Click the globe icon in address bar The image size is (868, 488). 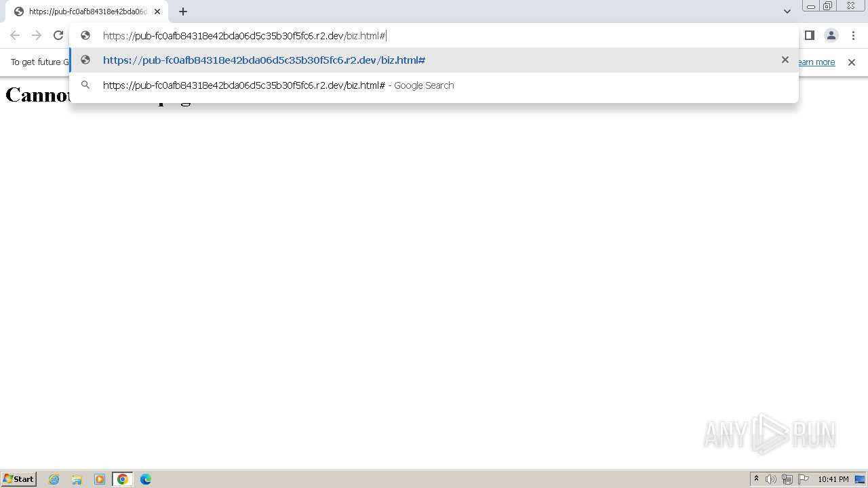(x=85, y=35)
